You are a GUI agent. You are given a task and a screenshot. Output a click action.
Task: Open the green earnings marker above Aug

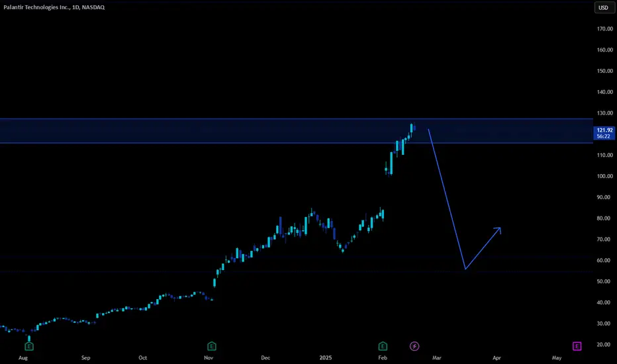[29, 346]
